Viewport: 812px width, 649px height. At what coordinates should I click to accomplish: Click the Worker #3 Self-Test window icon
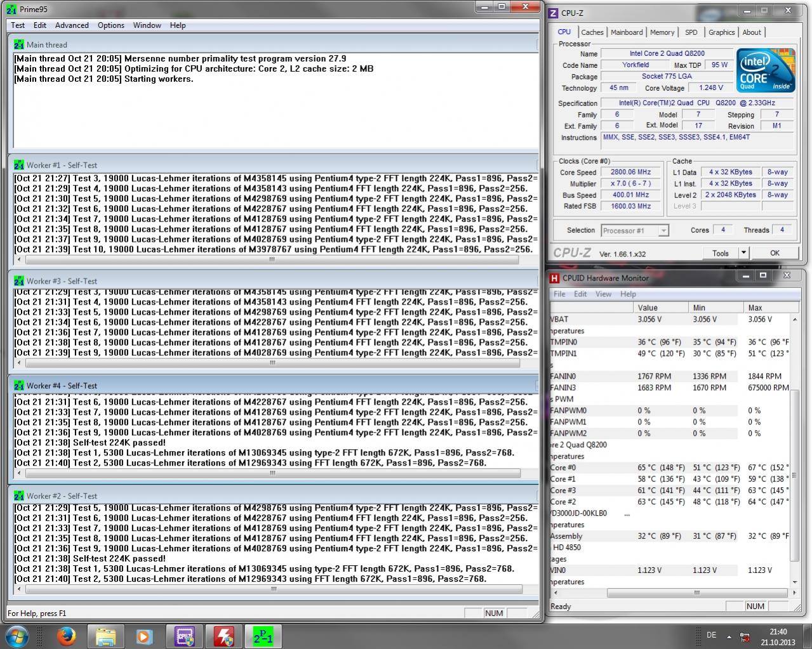[x=18, y=281]
